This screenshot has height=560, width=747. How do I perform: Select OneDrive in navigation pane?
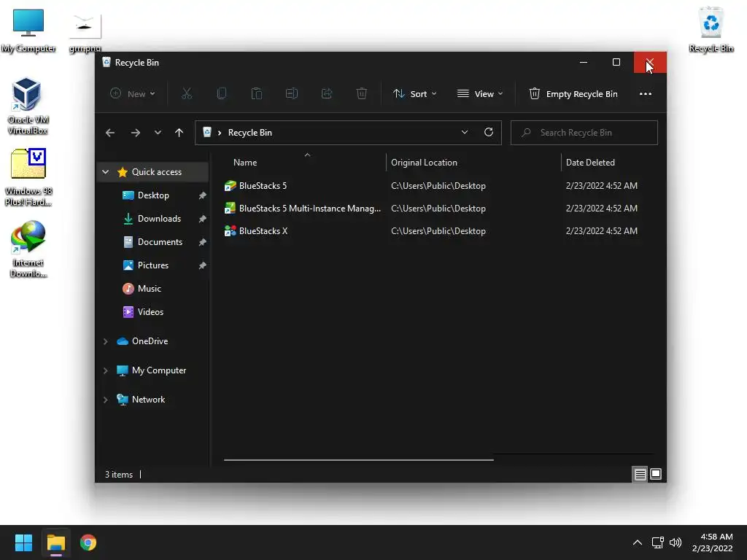(x=150, y=341)
